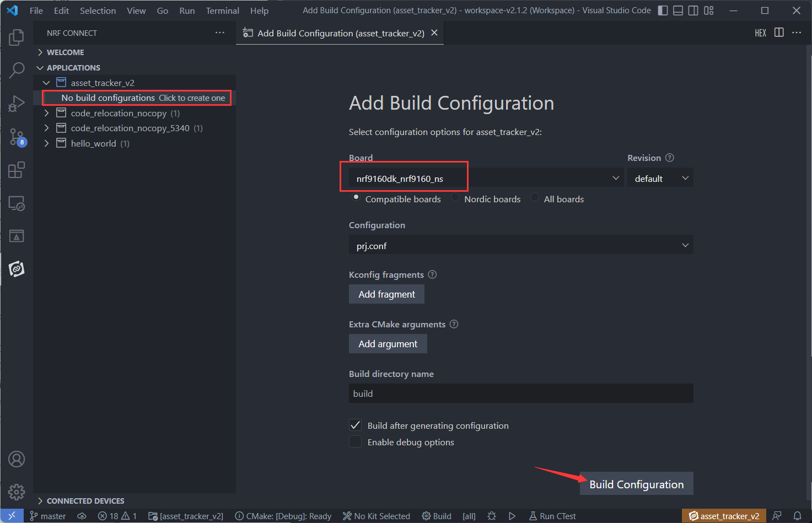The width and height of the screenshot is (812, 523).
Task: Open notifications bell icon
Action: [x=797, y=516]
